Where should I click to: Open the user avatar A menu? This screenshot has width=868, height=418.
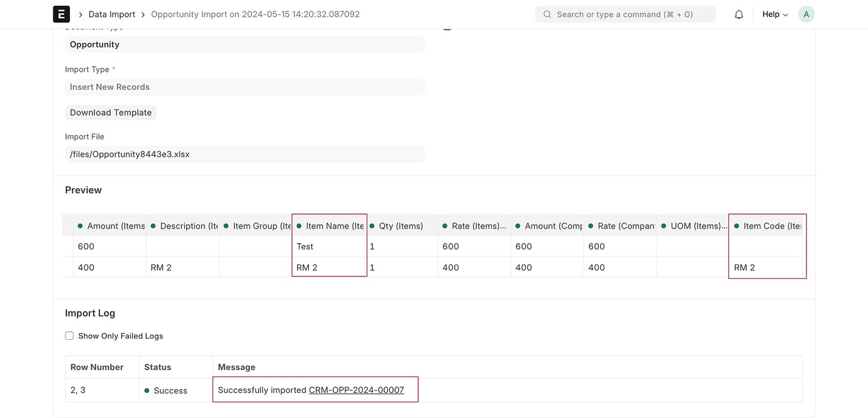[806, 14]
